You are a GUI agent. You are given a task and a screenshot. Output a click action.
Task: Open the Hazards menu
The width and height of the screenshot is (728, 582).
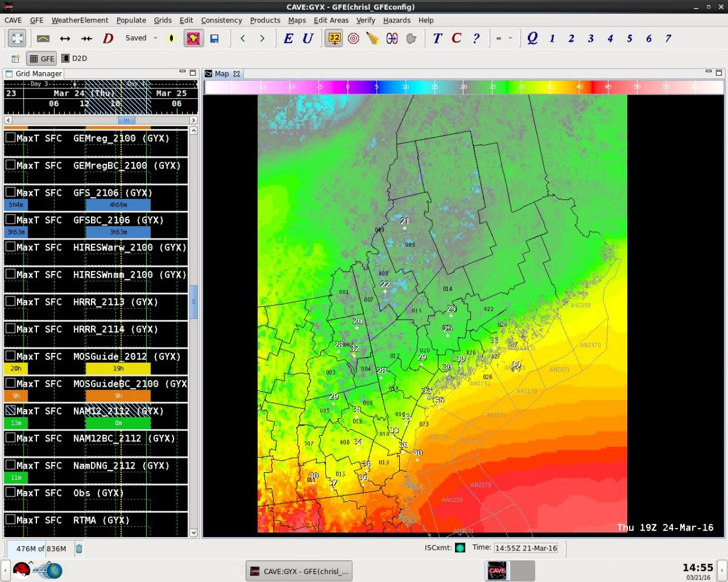(397, 20)
